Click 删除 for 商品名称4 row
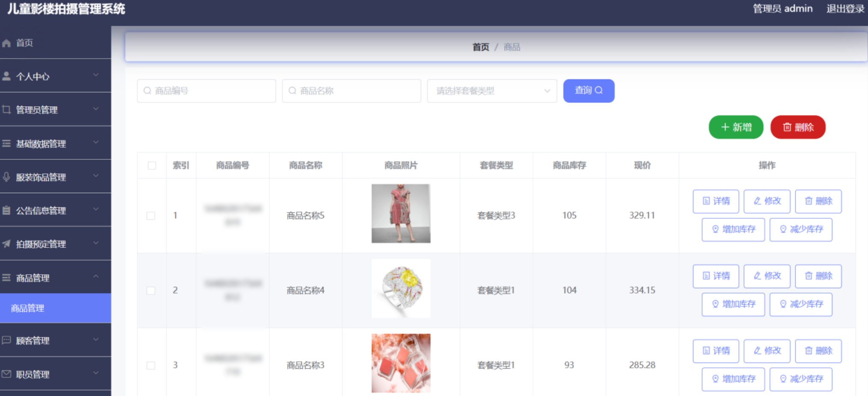The image size is (868, 396). coord(818,276)
